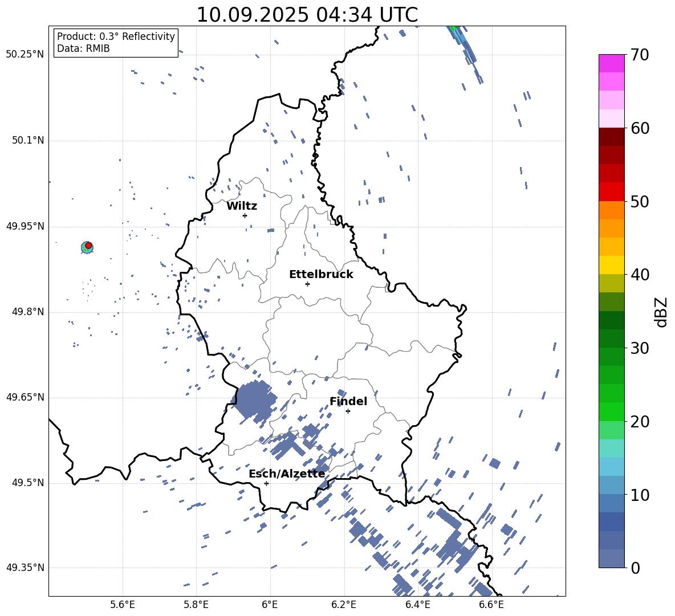Click the colorbar tick label 20
The height and width of the screenshot is (616, 675).
tap(640, 422)
